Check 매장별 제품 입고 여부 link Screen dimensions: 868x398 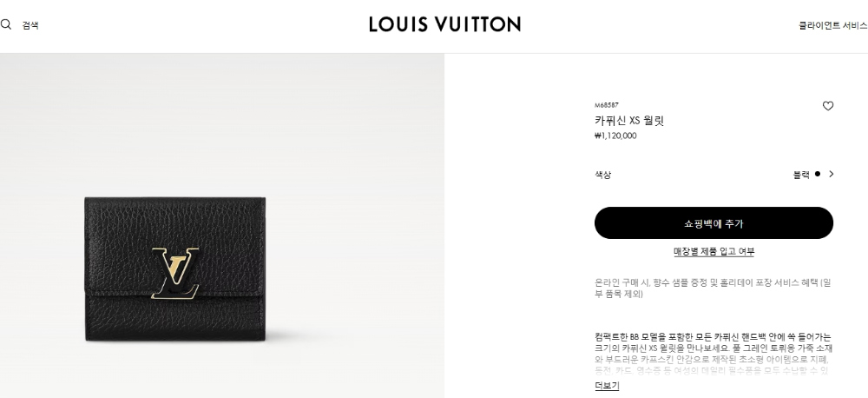click(x=713, y=252)
